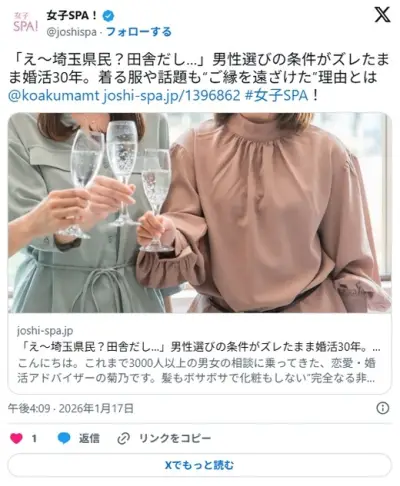Follow the account via フォローする
Viewport: 400px width, 486px height.
coord(139,32)
